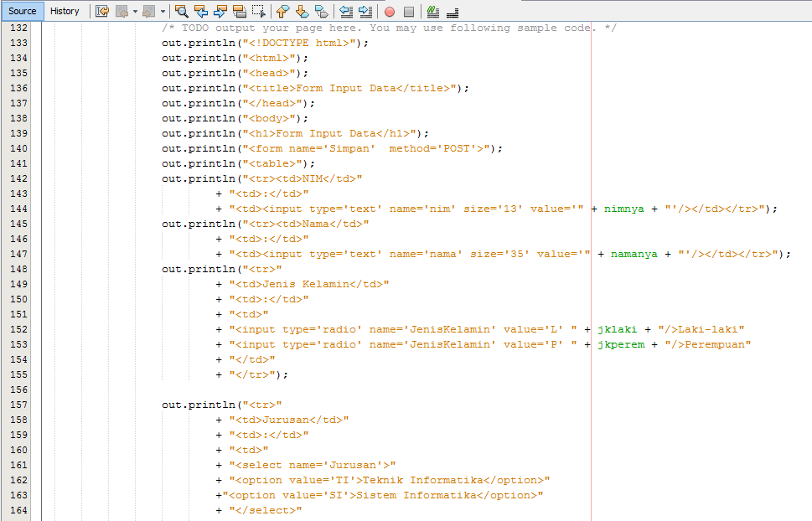The width and height of the screenshot is (812, 521).
Task: Comment the selected lines
Action: [433, 12]
